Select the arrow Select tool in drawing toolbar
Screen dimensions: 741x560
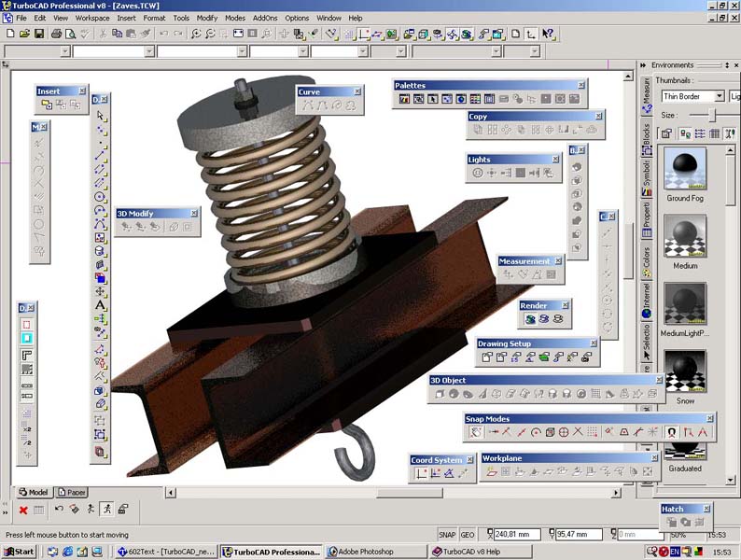(x=100, y=116)
